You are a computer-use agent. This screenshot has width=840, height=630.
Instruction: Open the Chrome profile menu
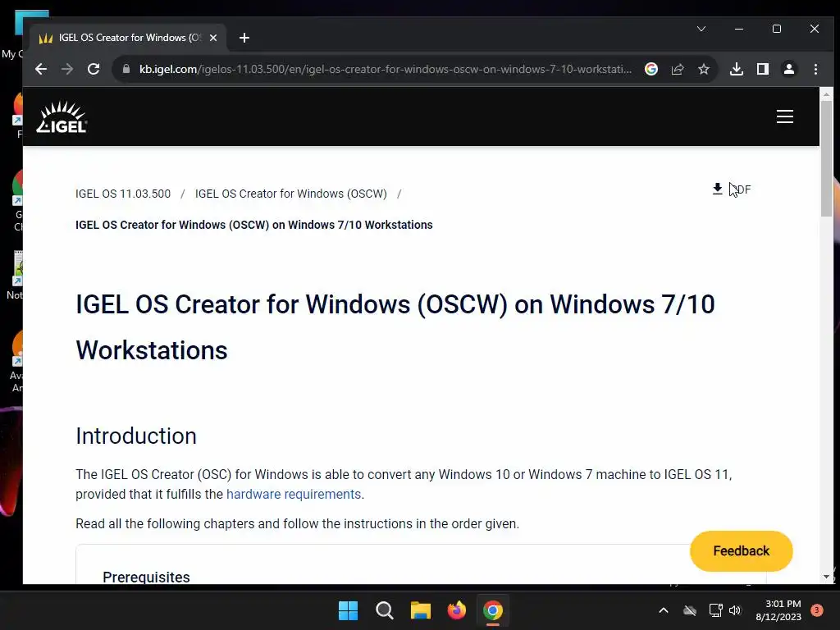coord(789,69)
